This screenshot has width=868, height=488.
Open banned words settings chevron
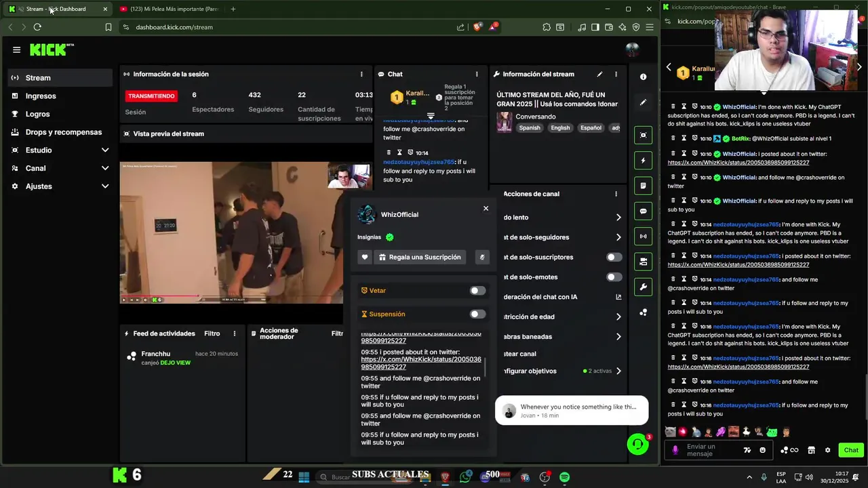pos(618,336)
